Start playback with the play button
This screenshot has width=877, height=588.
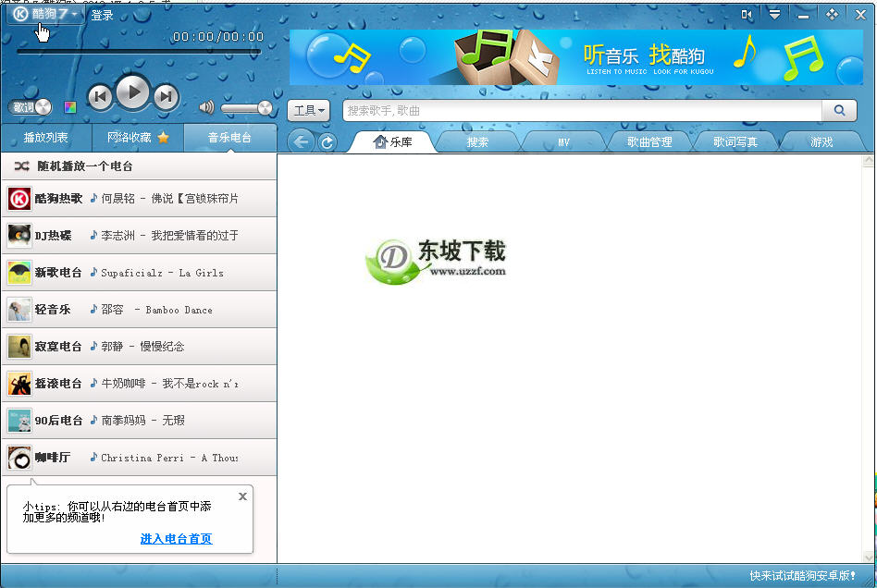coord(132,92)
